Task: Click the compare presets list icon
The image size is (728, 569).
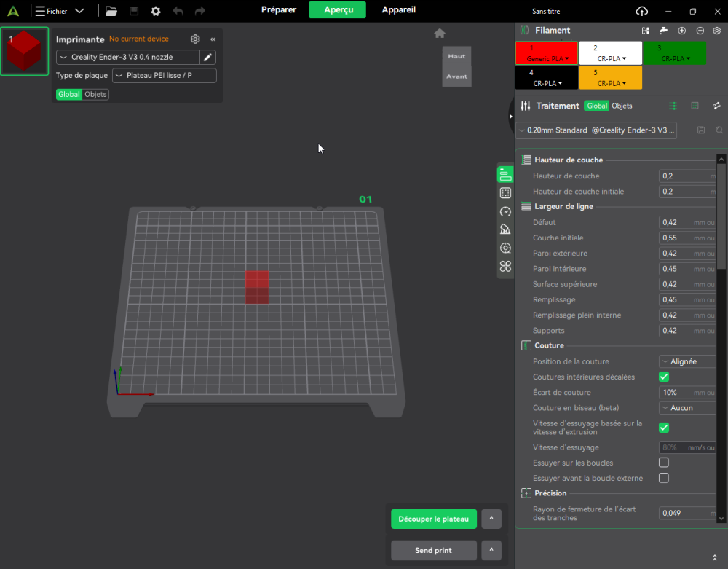Action: (695, 106)
